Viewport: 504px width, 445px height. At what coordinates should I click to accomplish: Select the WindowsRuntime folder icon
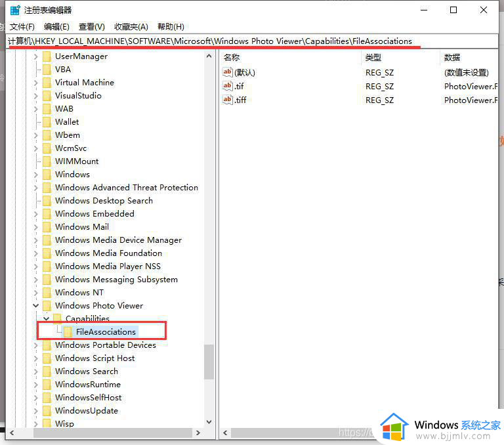(47, 385)
